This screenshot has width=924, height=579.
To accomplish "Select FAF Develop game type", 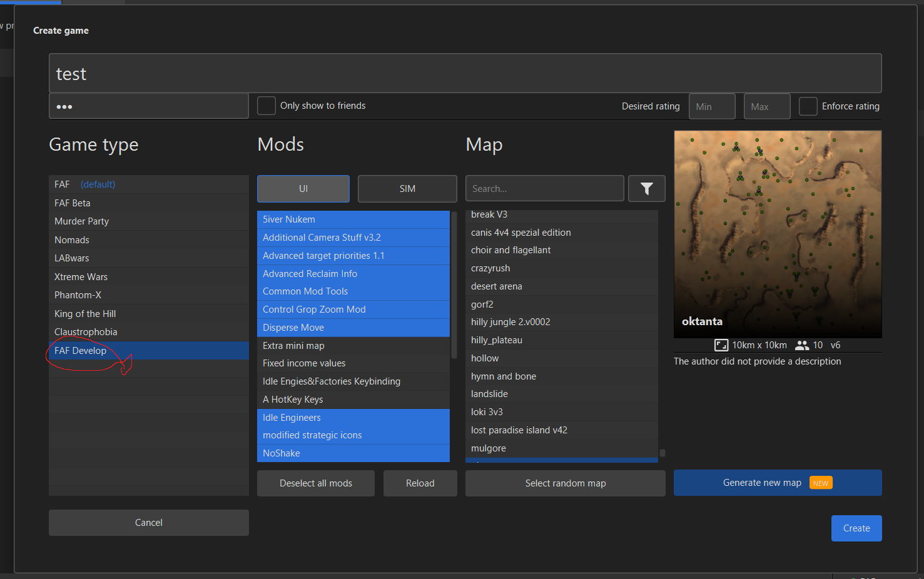I will (x=149, y=351).
